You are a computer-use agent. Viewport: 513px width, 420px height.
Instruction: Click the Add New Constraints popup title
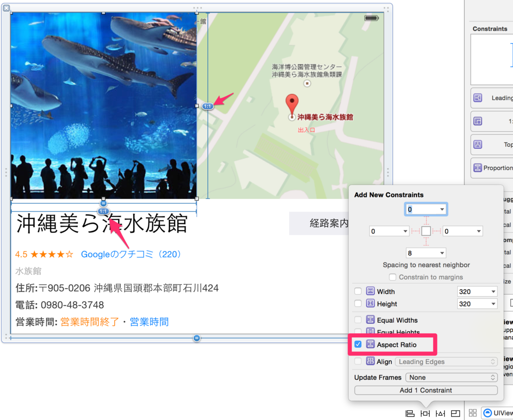[389, 195]
